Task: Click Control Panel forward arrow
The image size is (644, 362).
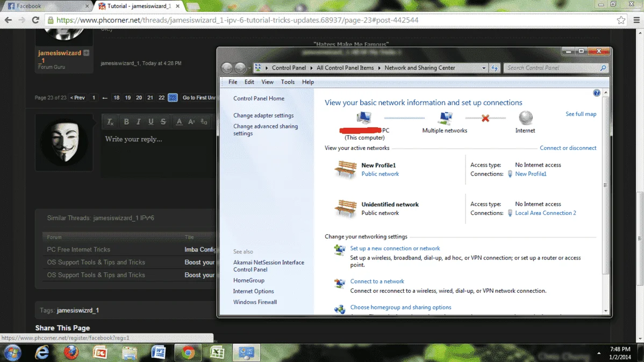Action: pos(240,68)
